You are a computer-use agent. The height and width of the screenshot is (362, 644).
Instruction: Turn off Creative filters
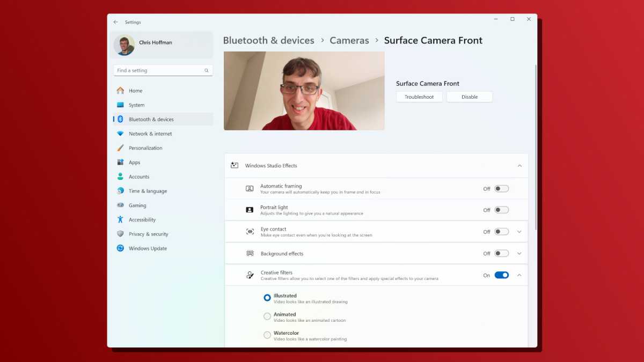pyautogui.click(x=501, y=275)
